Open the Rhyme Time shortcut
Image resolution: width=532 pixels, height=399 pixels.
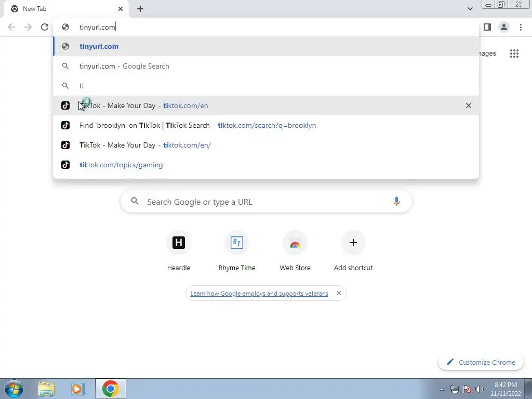click(x=237, y=252)
